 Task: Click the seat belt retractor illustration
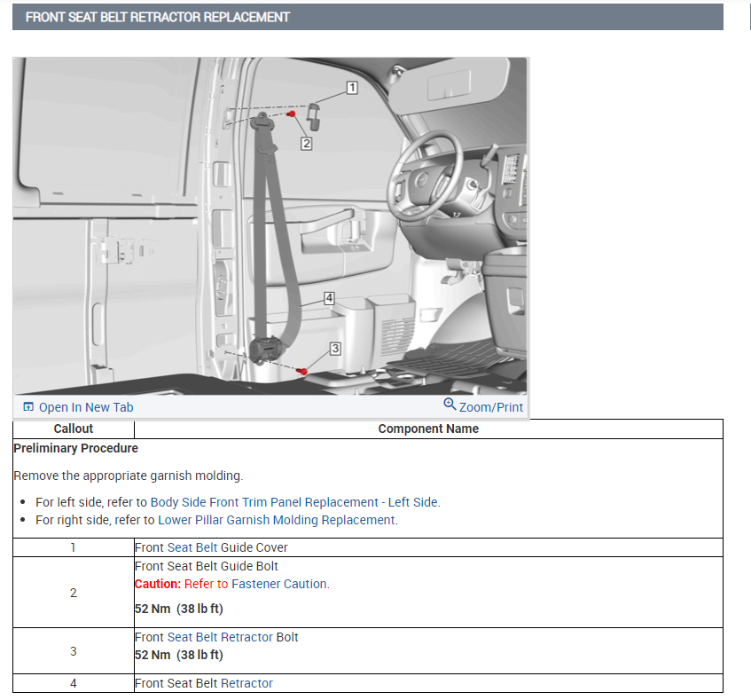point(270,226)
